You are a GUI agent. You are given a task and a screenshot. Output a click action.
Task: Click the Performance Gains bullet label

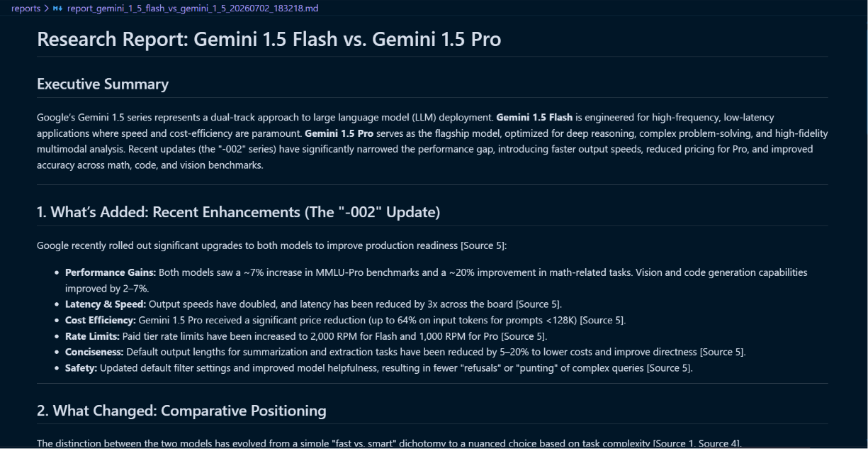pyautogui.click(x=111, y=272)
